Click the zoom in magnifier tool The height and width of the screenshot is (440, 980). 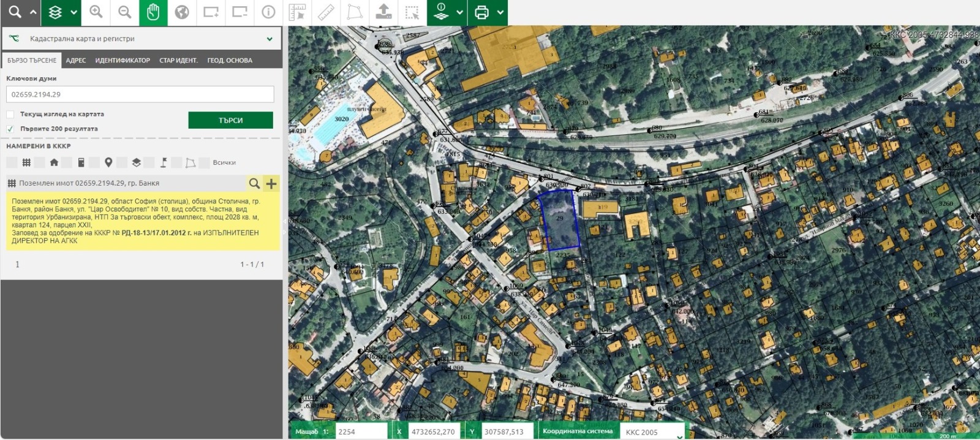(x=96, y=12)
